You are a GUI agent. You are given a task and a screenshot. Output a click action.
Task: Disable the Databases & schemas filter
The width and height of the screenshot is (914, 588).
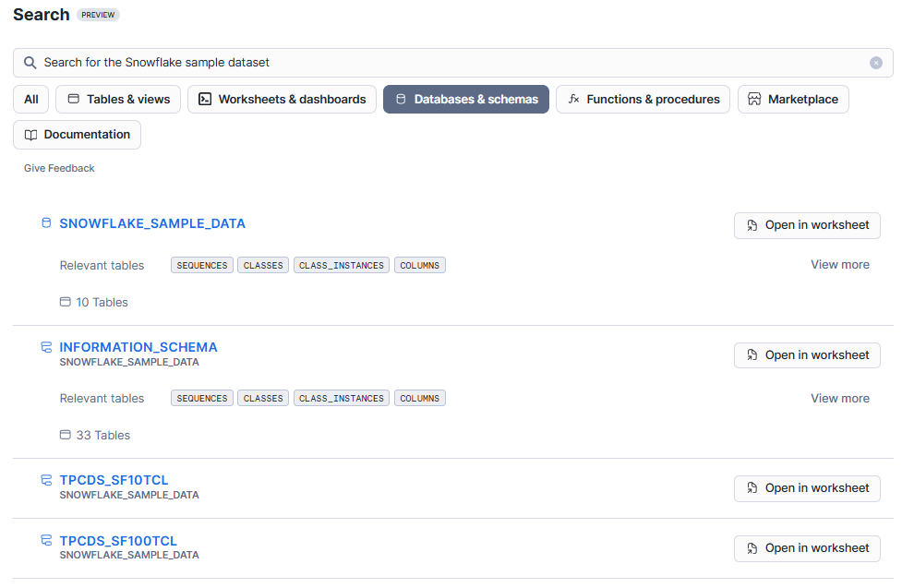(x=465, y=99)
